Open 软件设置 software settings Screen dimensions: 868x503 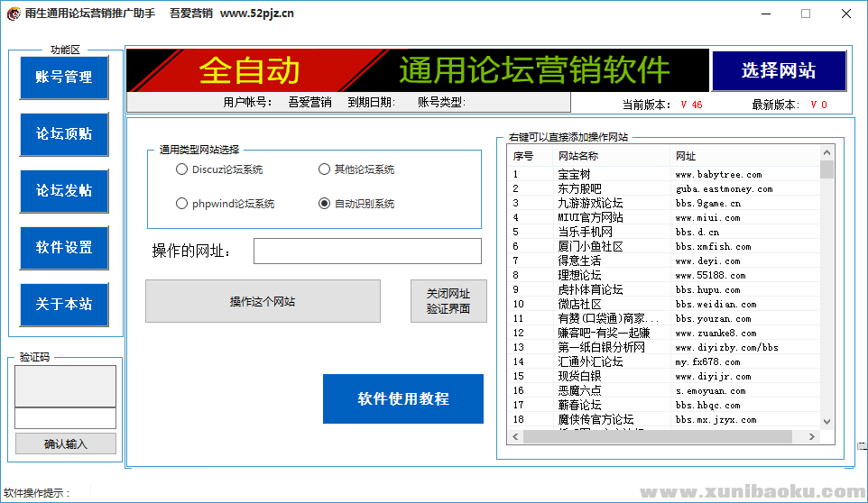pos(64,248)
